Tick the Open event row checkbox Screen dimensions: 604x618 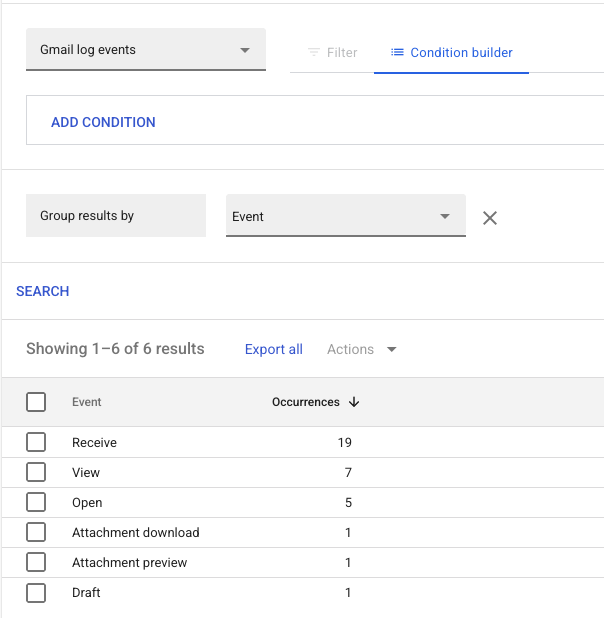click(36, 502)
